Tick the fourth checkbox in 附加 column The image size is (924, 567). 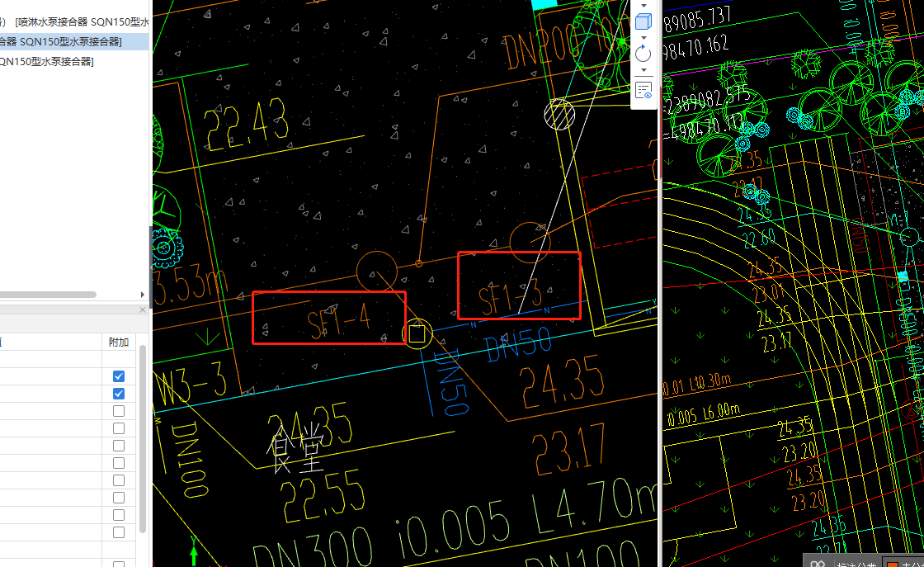119,428
